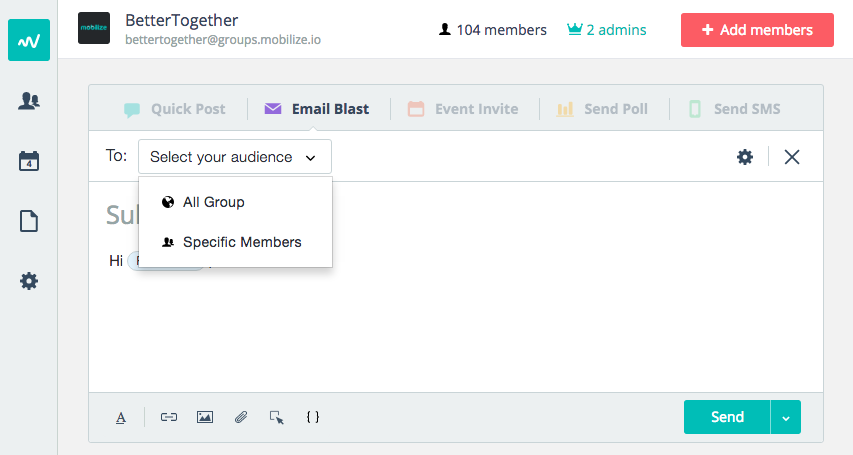
Task: Open the 2 admins link
Action: [x=606, y=30]
